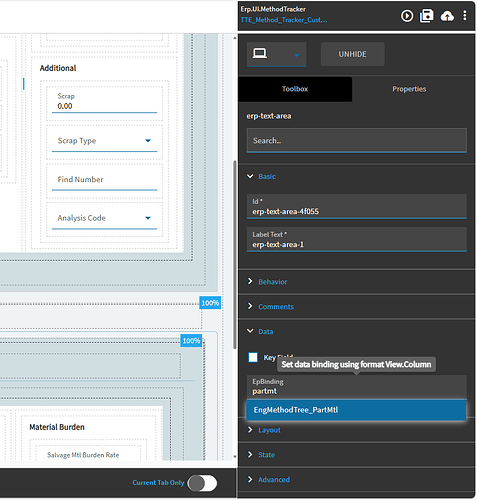Click the save layers icon
Screen dimensions: 477x500
427,16
